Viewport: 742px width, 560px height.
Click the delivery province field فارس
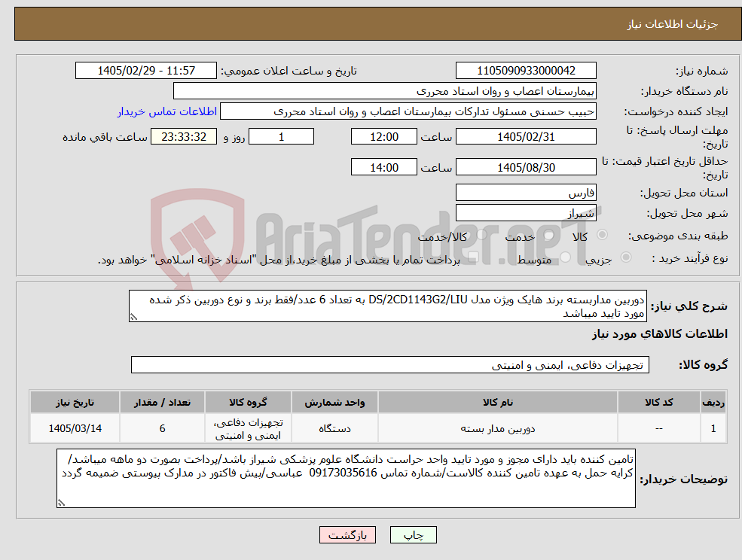coord(526,193)
